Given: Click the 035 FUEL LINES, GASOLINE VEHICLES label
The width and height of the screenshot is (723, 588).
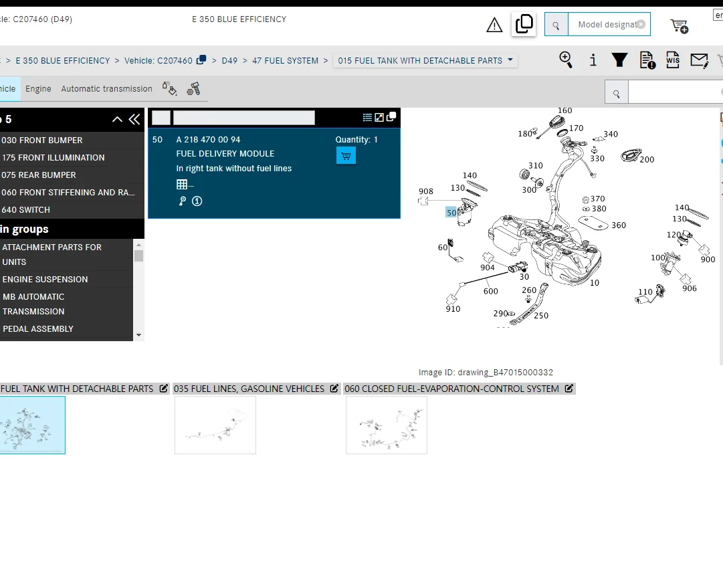Looking at the screenshot, I should (x=249, y=389).
